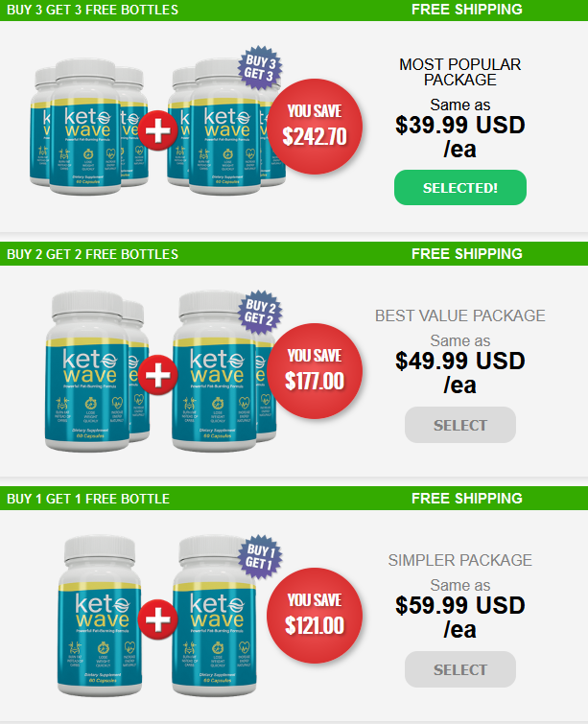Click the red plus icon in 2-bottle package
588x724 pixels.
(x=158, y=375)
